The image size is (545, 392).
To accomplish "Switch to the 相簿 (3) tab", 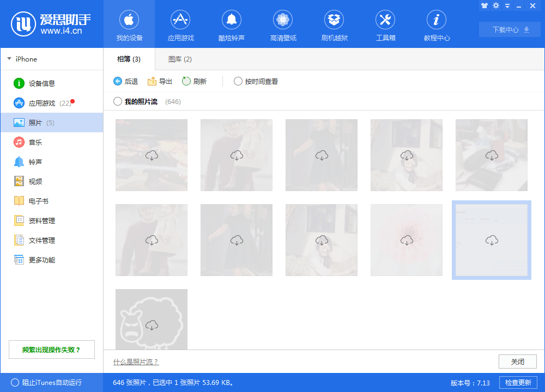I will [x=129, y=59].
